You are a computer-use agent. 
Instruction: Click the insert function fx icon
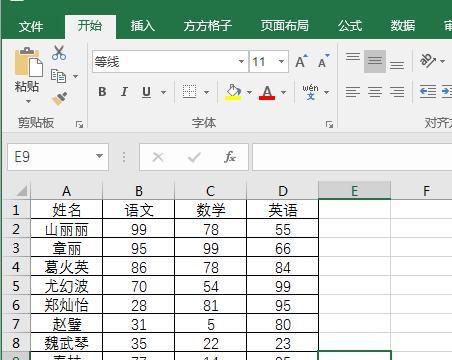pyautogui.click(x=230, y=157)
